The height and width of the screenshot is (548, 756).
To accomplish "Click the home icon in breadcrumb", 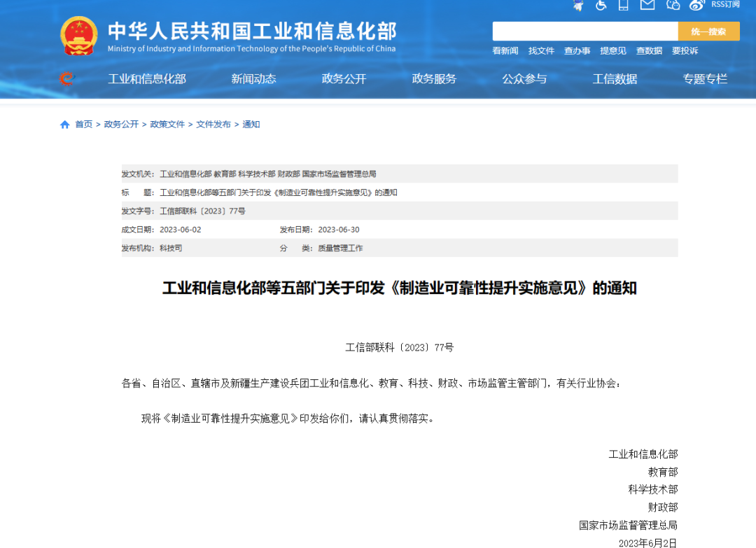I will click(65, 125).
